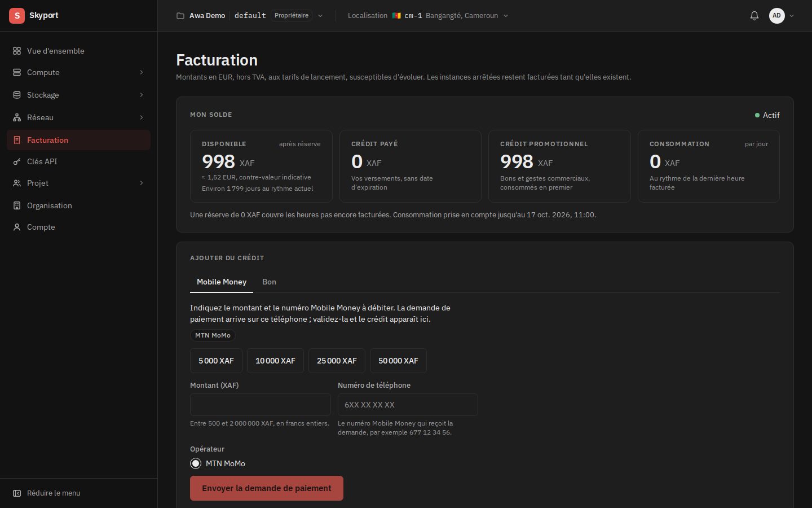Screen dimensions: 812x508
Task: Click the Réduire le menu collapse icon
Action: pyautogui.click(x=17, y=493)
